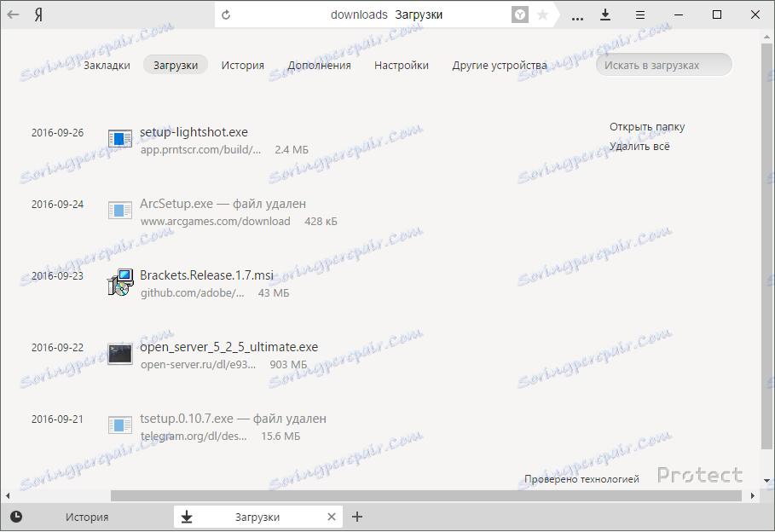The width and height of the screenshot is (775, 532).
Task: Select the Загрузки section
Action: click(x=176, y=65)
